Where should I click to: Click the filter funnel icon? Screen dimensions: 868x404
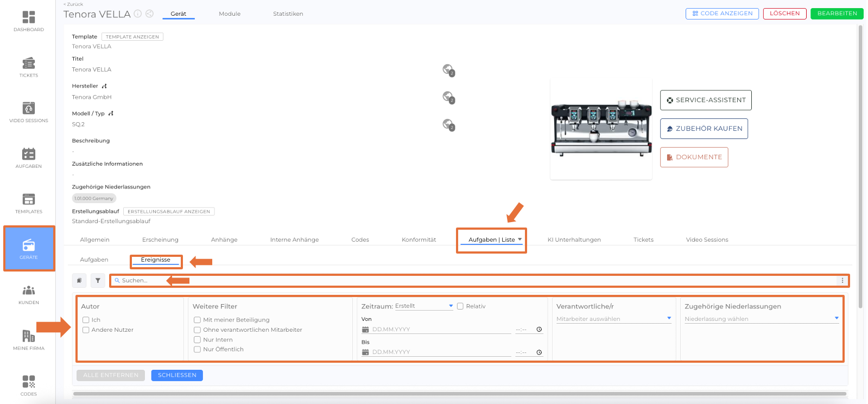point(98,281)
